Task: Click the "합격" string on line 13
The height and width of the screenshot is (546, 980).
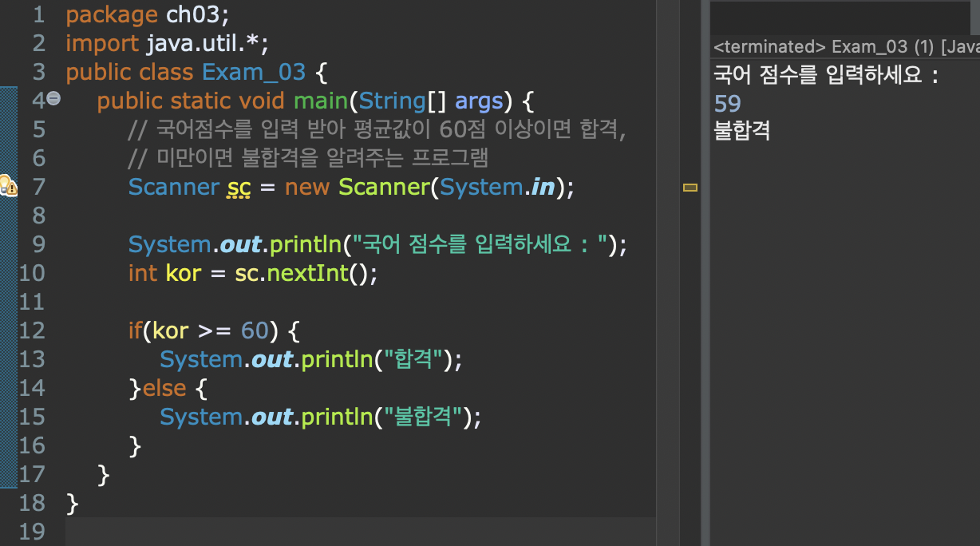Action: pyautogui.click(x=413, y=359)
